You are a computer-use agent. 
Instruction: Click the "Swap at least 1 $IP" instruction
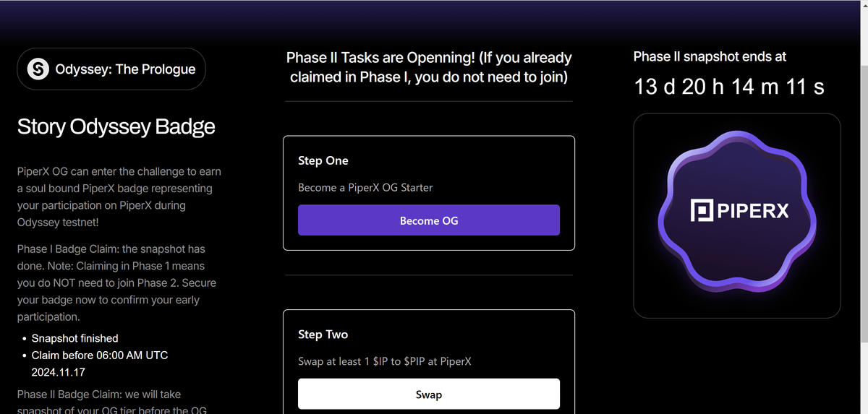tap(384, 361)
